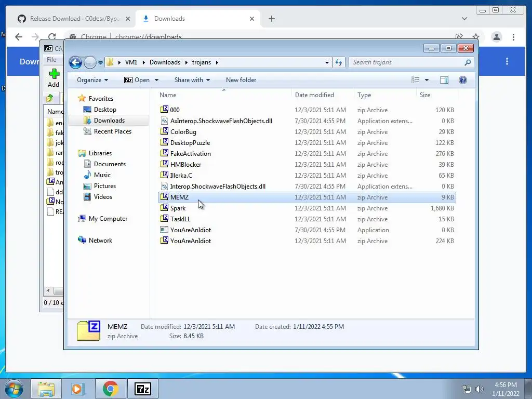The image size is (532, 399).
Task: Click the 7-Zip window Add button
Action: (54, 78)
